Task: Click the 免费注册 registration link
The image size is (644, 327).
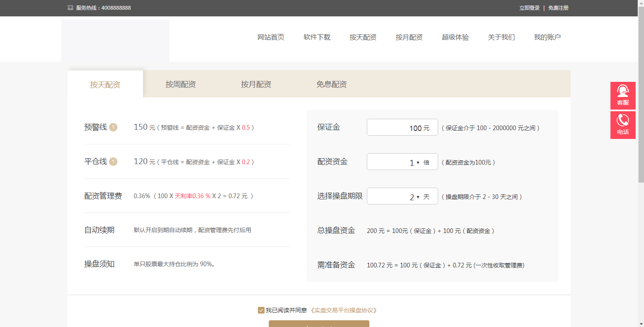Action: point(558,8)
